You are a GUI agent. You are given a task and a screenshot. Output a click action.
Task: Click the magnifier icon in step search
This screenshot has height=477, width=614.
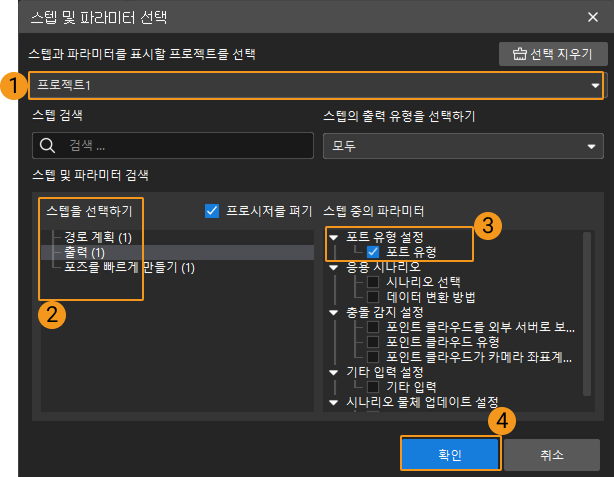pos(47,146)
